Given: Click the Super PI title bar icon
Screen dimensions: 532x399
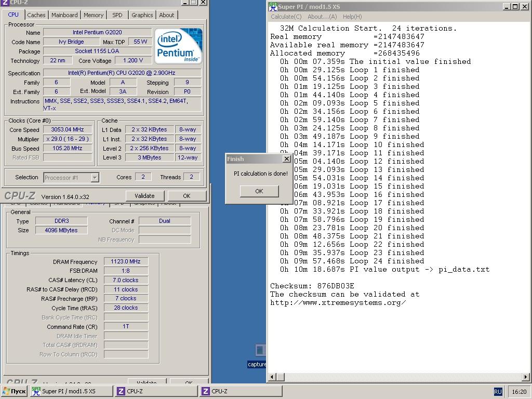Looking at the screenshot, I should coord(273,6).
